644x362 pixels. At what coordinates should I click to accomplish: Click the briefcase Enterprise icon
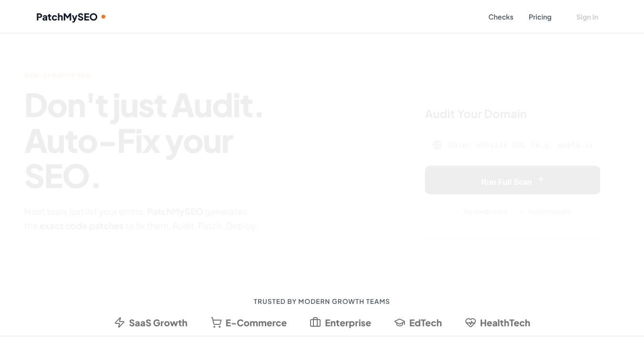tap(315, 322)
